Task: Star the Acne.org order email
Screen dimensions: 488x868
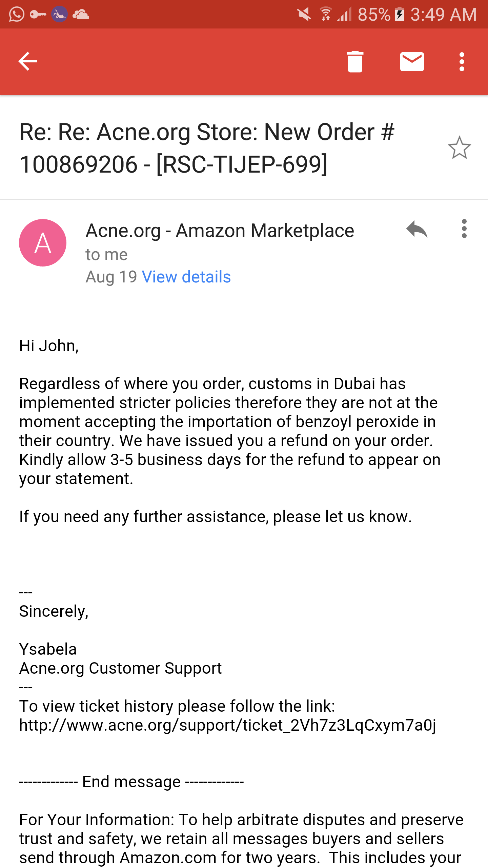Action: (x=459, y=148)
